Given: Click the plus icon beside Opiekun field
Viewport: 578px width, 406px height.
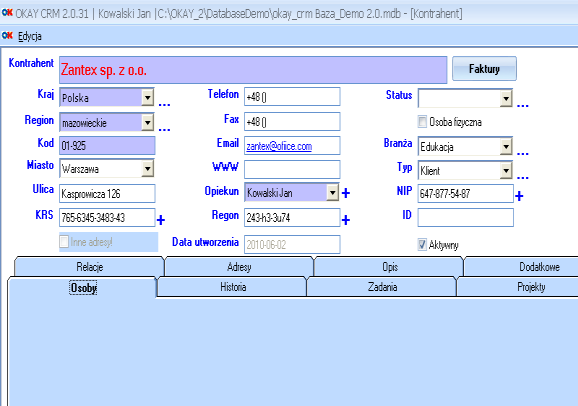Looking at the screenshot, I should tap(346, 193).
